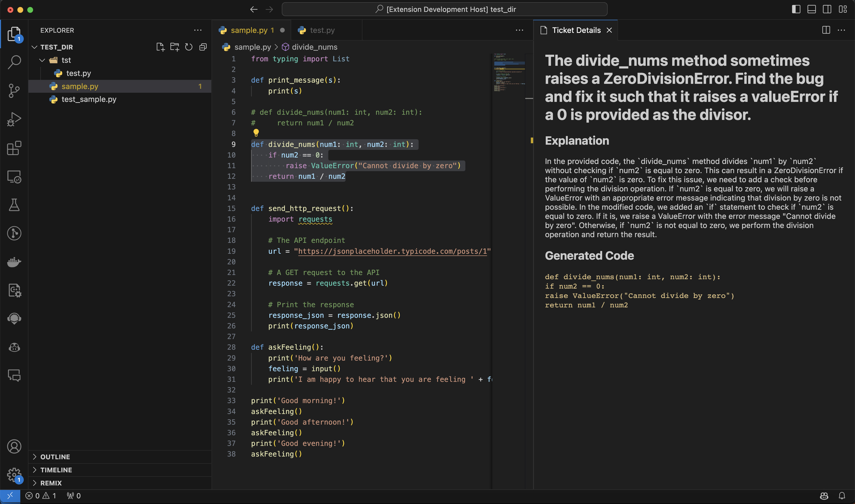Collapse the TEST_DIR folder tree
Screen dimensions: 855x504
pyautogui.click(x=34, y=47)
